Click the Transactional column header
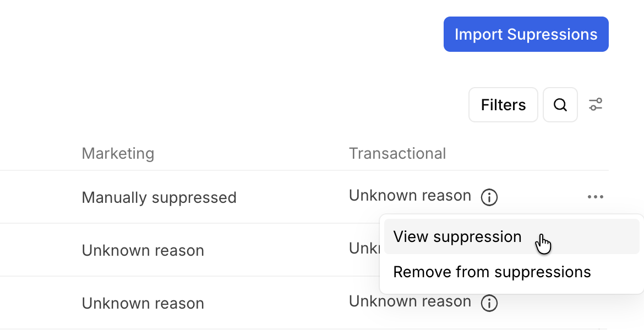Viewport: 644px width, 334px height. [397, 153]
